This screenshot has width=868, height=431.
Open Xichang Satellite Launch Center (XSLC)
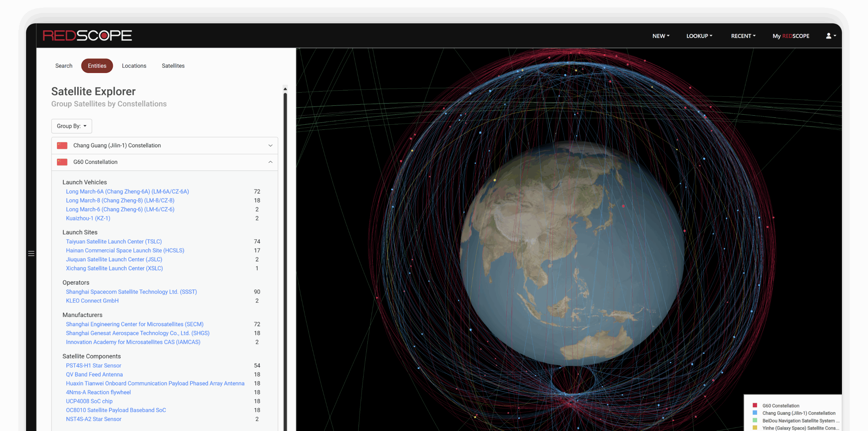tap(114, 268)
